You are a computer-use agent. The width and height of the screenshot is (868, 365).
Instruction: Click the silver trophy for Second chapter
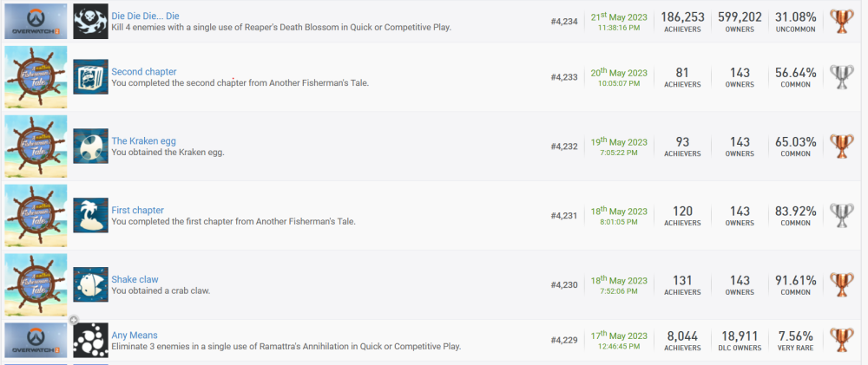(x=841, y=76)
